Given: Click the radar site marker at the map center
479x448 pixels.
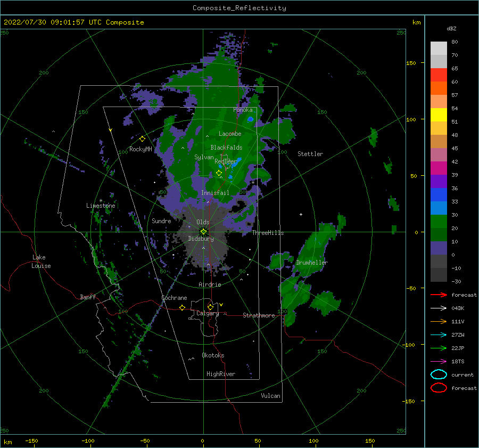Looking at the screenshot, I should tap(203, 232).
